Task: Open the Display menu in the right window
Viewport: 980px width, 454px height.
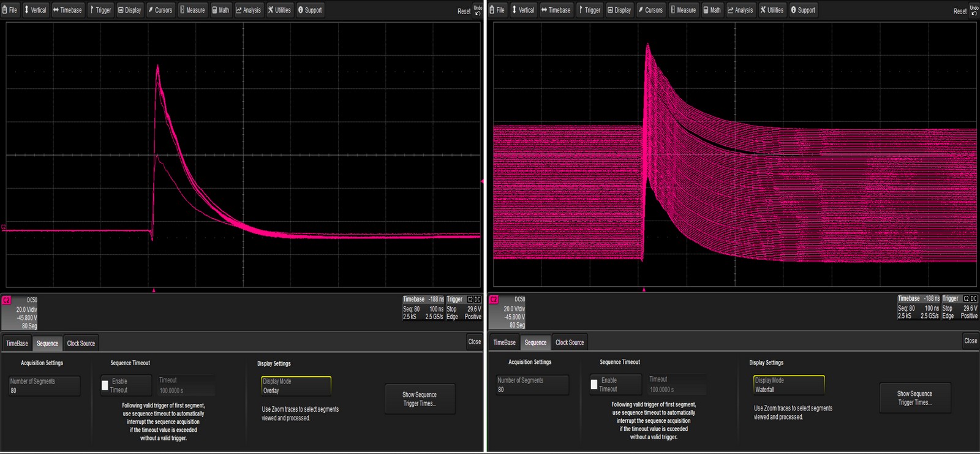Action: pos(619,10)
